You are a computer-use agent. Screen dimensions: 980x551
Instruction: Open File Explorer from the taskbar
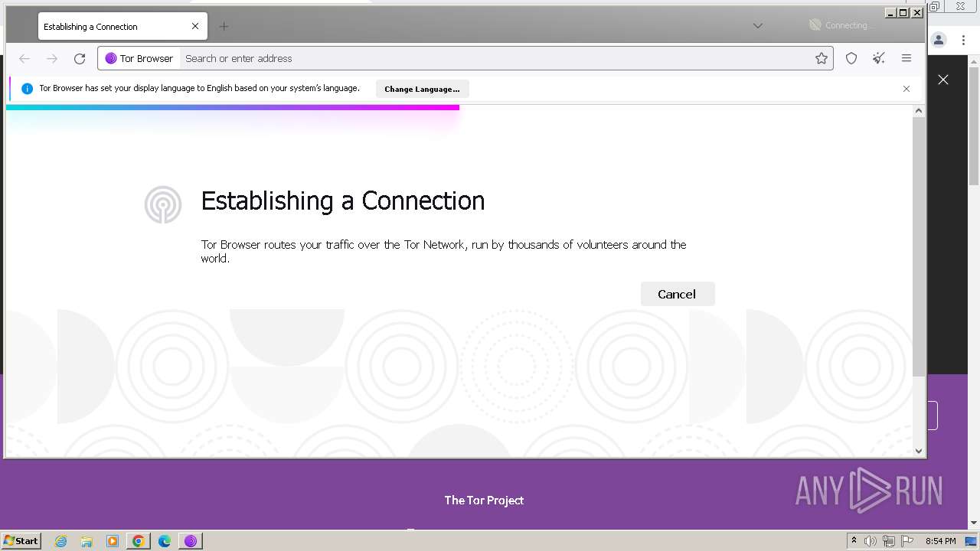coord(87,541)
